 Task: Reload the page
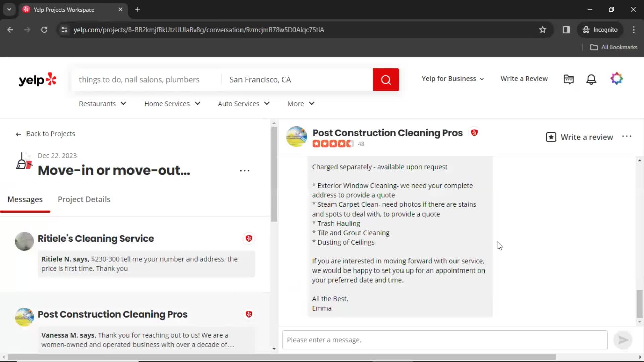[44, 30]
